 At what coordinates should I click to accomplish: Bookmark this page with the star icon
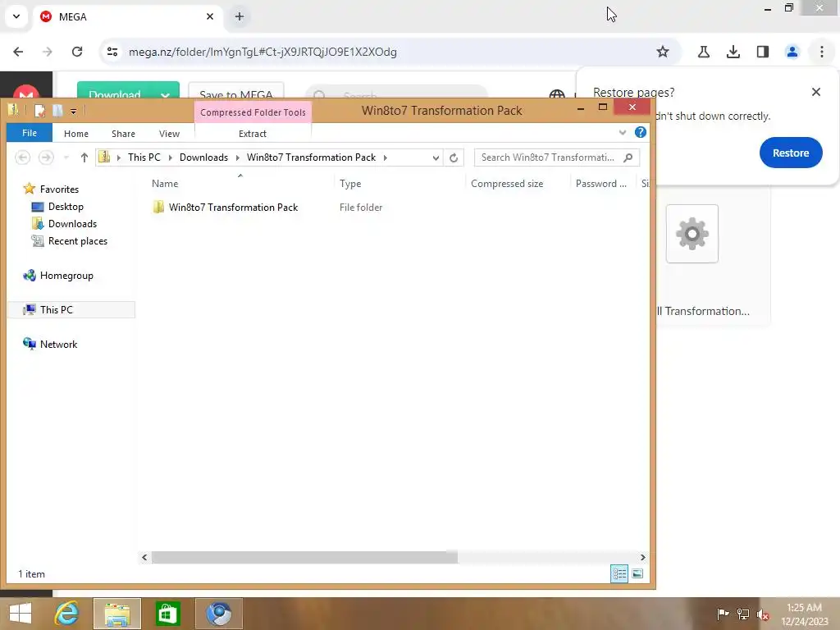663,52
